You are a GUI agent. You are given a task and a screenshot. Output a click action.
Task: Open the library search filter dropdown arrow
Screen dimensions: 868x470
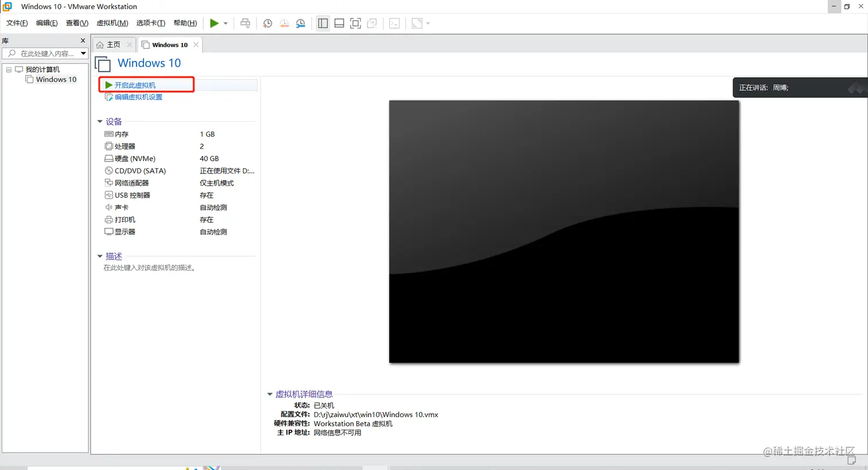83,53
